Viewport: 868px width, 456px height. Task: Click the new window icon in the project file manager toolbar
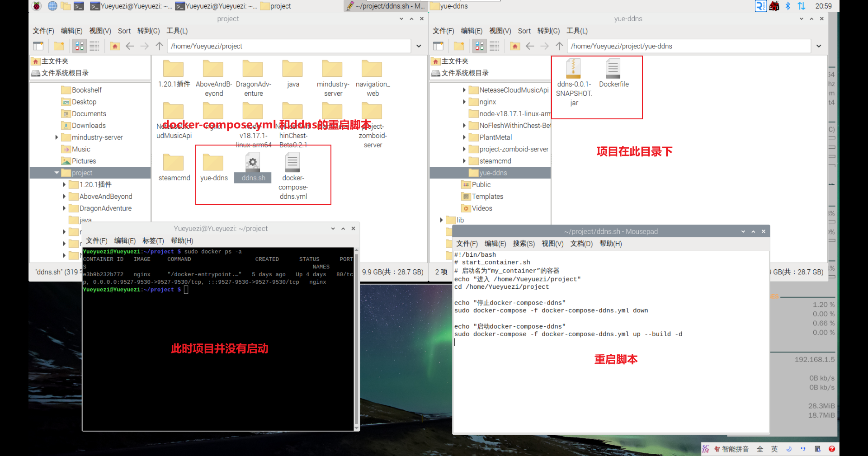tap(38, 46)
